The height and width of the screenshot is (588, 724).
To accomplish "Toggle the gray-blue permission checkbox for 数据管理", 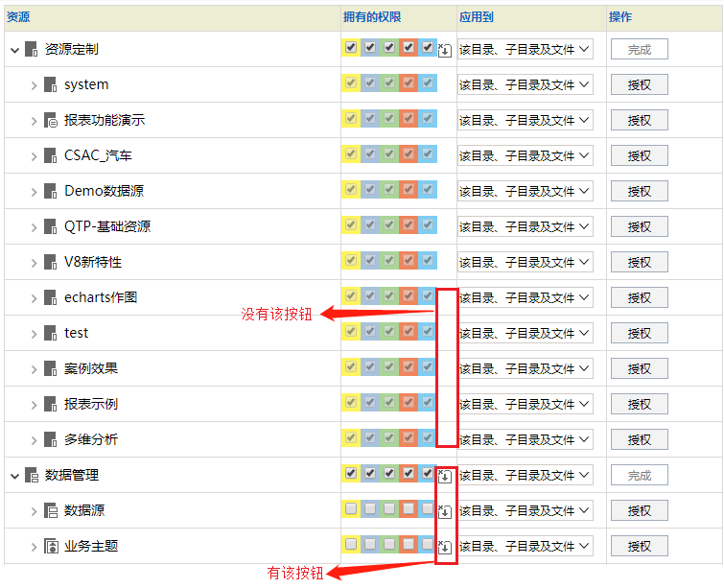I will pos(370,473).
